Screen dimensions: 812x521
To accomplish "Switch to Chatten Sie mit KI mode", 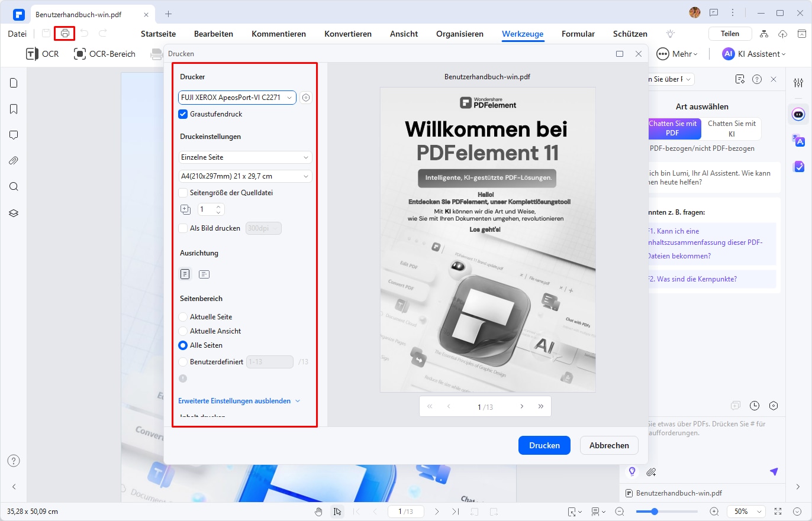I will 732,128.
